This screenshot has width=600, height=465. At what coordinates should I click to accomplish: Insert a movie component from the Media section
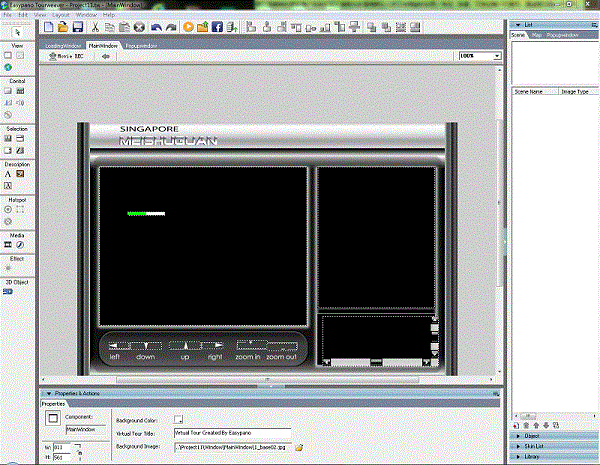8,245
